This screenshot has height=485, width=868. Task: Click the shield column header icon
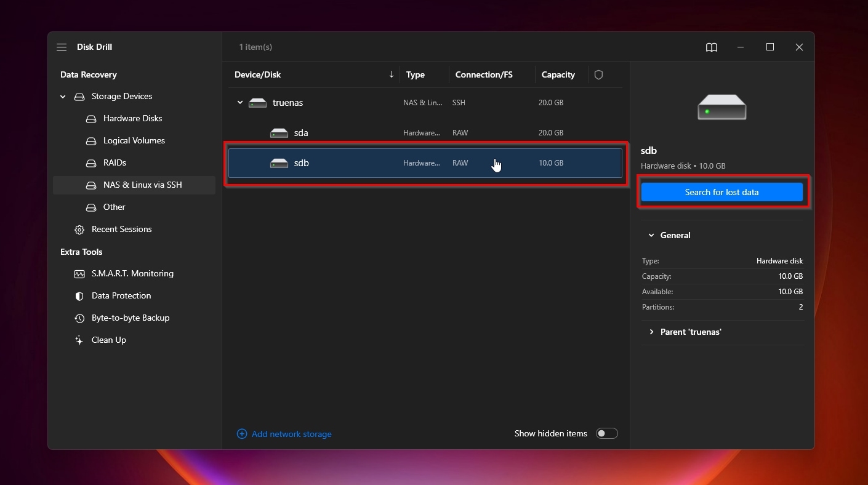coord(598,74)
